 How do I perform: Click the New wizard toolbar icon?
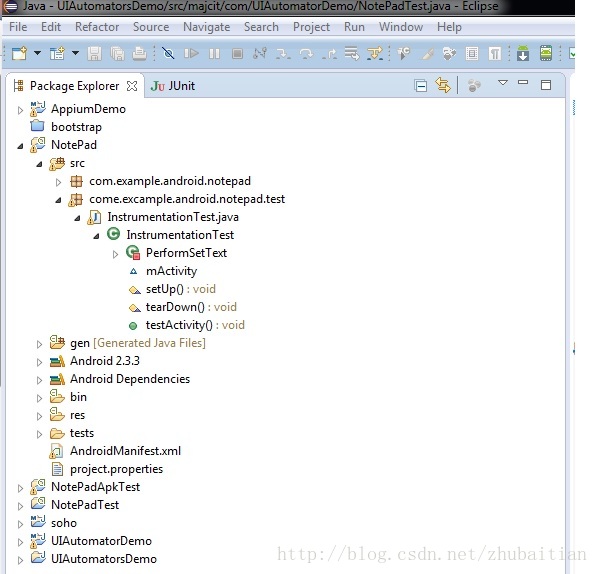click(19, 53)
